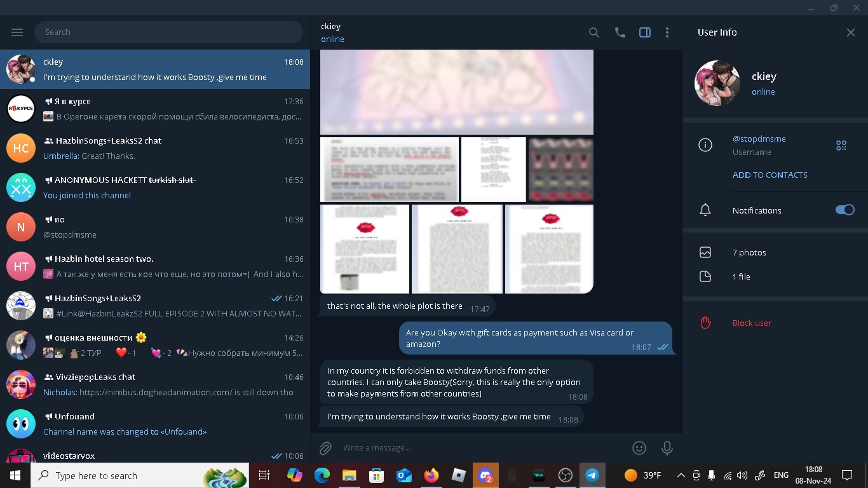Open bottom-left script page photo
The image size is (868, 488).
[365, 249]
